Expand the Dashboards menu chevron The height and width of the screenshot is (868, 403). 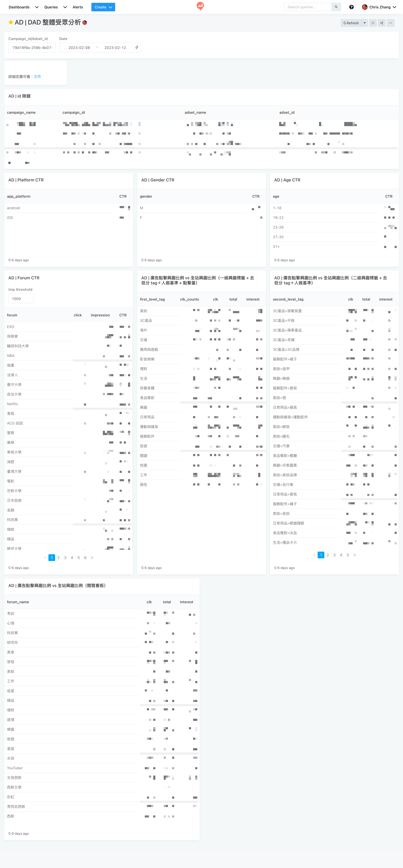(x=37, y=7)
